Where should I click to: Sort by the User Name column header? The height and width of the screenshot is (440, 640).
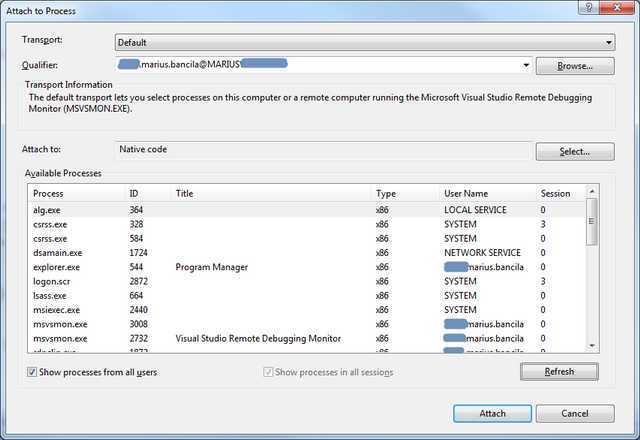(x=489, y=193)
